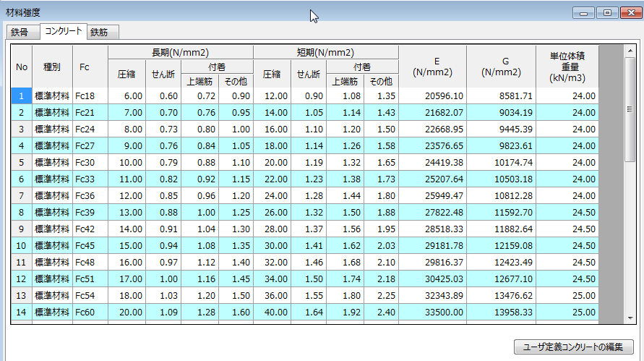Close the 材料強度 window
Viewport: 644px width, 361px height.
(631, 13)
